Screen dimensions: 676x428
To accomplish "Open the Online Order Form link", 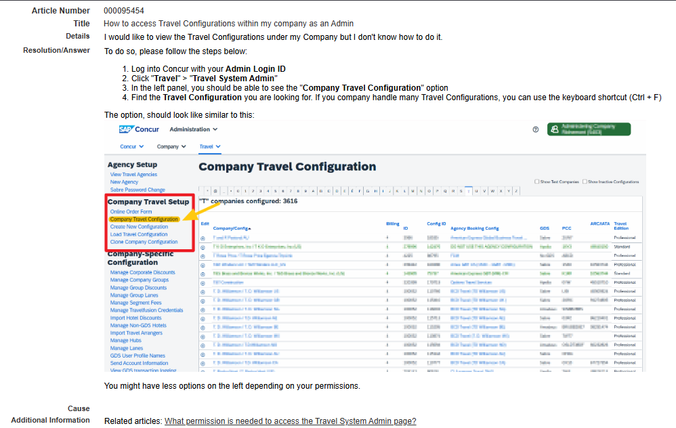I will tap(131, 212).
